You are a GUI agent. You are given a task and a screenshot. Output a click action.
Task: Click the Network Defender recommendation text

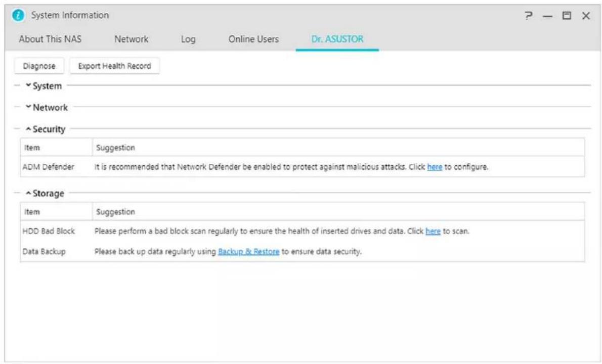pos(291,167)
